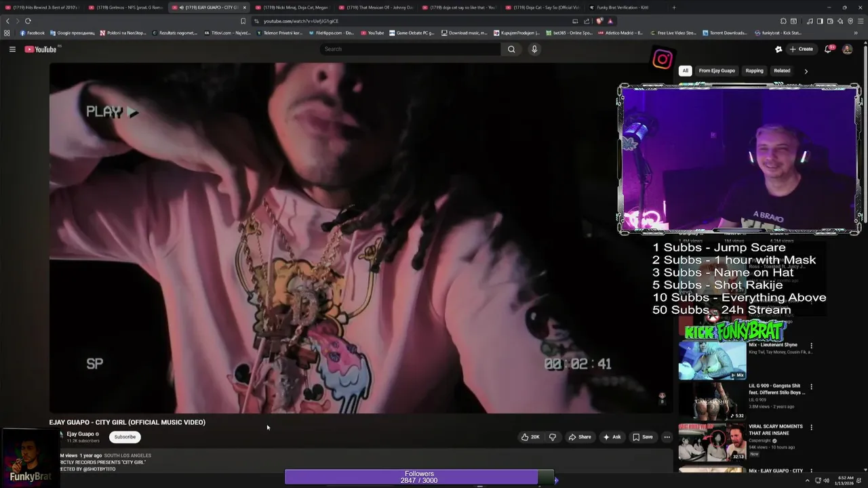Open options for Viral Scary Moments video
Image resolution: width=868 pixels, height=488 pixels.
coord(811,427)
